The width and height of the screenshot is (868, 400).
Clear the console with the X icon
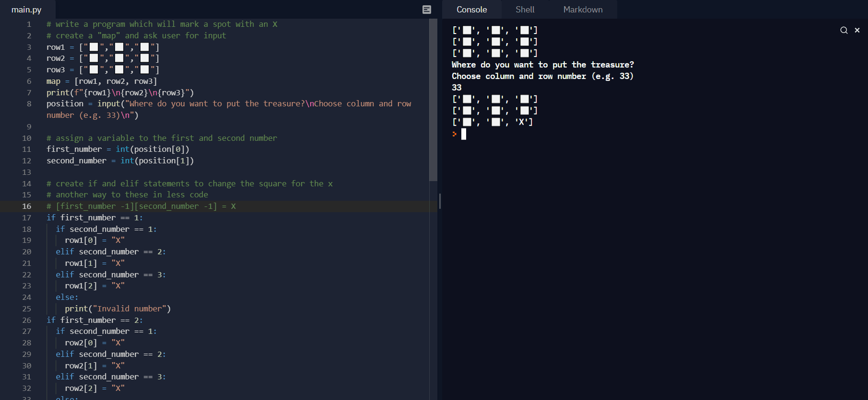pyautogui.click(x=857, y=30)
